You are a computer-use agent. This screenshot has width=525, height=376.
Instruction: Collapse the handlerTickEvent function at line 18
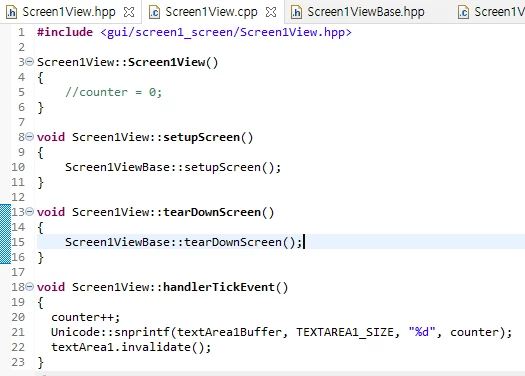click(30, 287)
